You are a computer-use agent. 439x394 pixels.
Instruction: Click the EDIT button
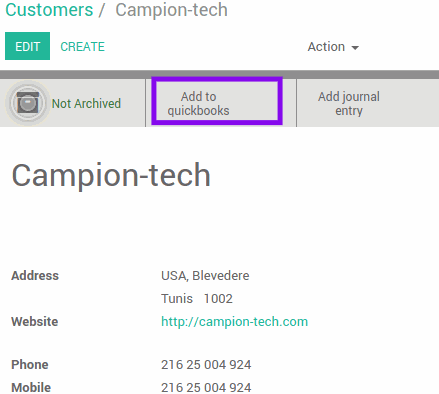click(x=27, y=46)
